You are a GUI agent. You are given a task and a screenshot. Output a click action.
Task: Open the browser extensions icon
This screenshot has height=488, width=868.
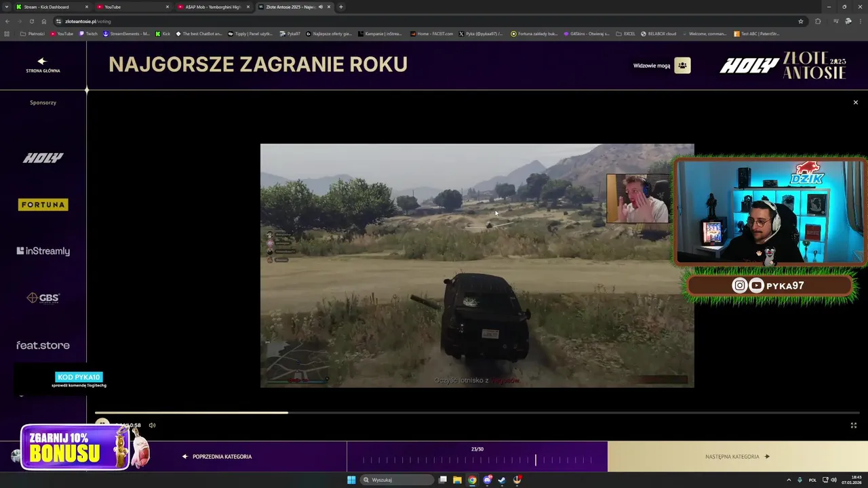pos(818,21)
